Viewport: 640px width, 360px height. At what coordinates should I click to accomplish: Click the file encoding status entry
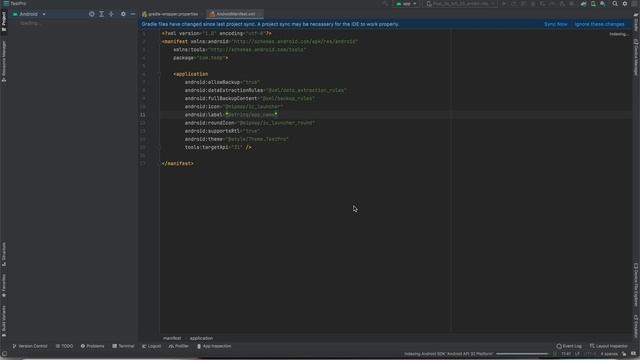click(x=590, y=354)
